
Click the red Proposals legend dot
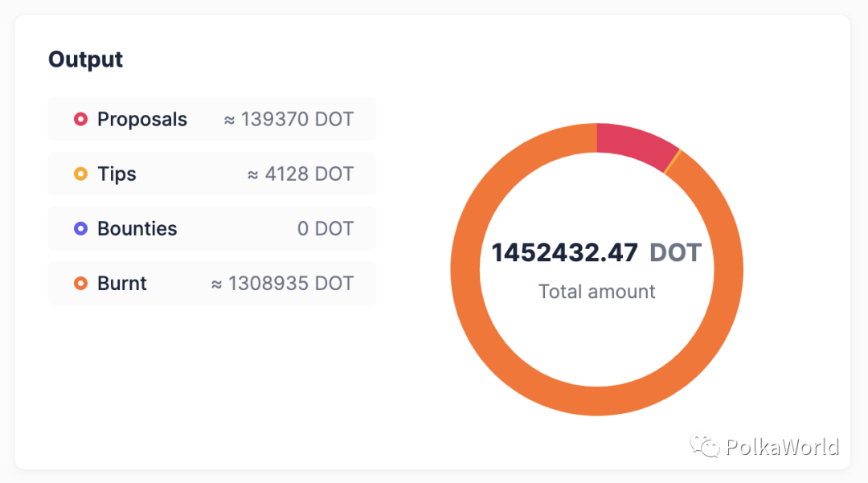80,120
